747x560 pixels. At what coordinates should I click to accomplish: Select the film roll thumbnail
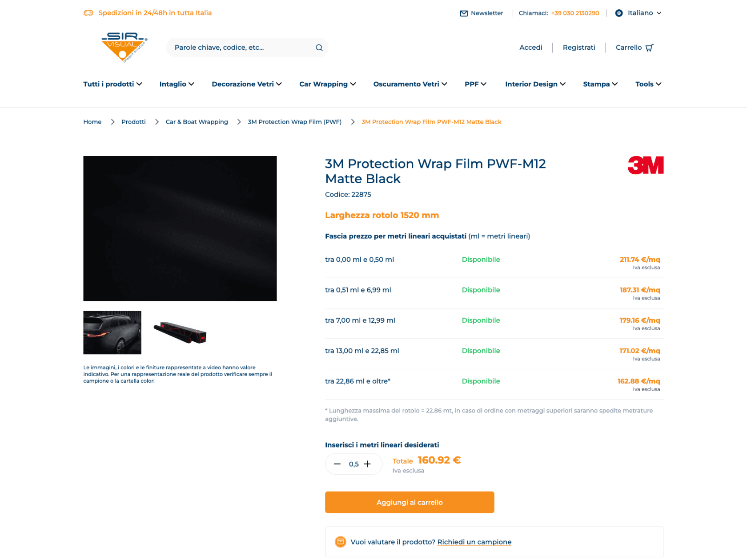[x=180, y=332]
